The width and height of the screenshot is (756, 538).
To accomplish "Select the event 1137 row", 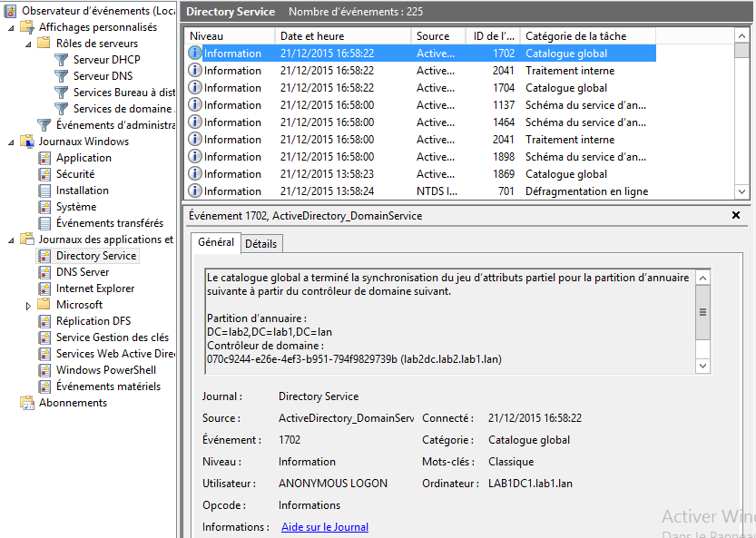I will tap(420, 105).
